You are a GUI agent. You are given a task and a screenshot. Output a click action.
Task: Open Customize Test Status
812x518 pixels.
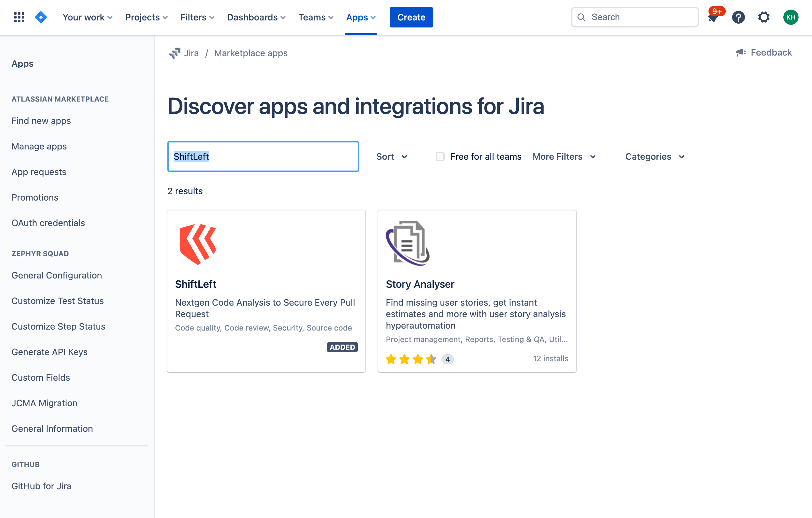pyautogui.click(x=58, y=301)
